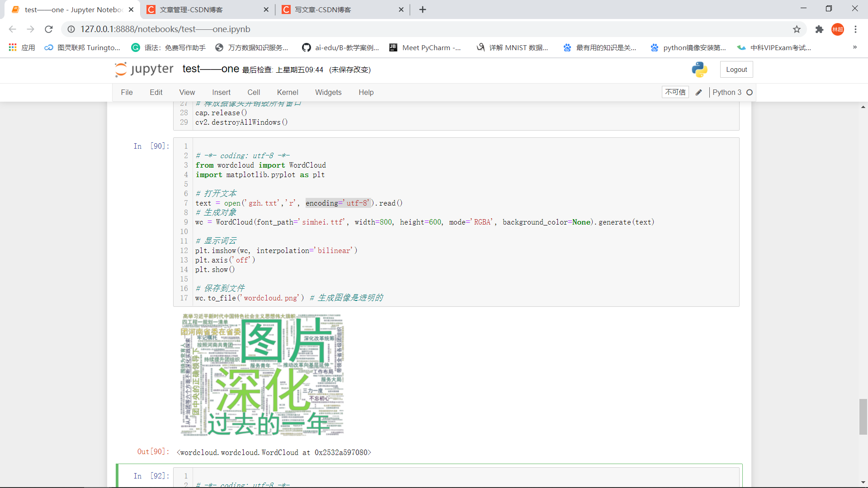Open the Chrome extensions puzzle icon
Screen dimensions: 868x488
click(819, 29)
